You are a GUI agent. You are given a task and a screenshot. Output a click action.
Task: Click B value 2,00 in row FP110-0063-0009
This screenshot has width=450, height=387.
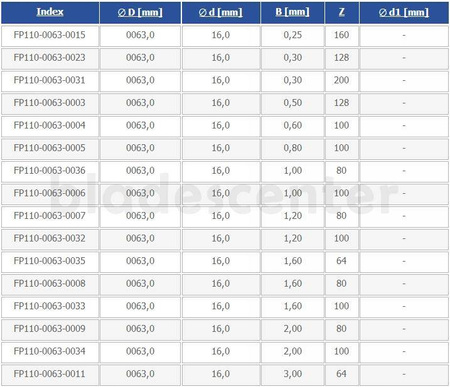click(293, 329)
